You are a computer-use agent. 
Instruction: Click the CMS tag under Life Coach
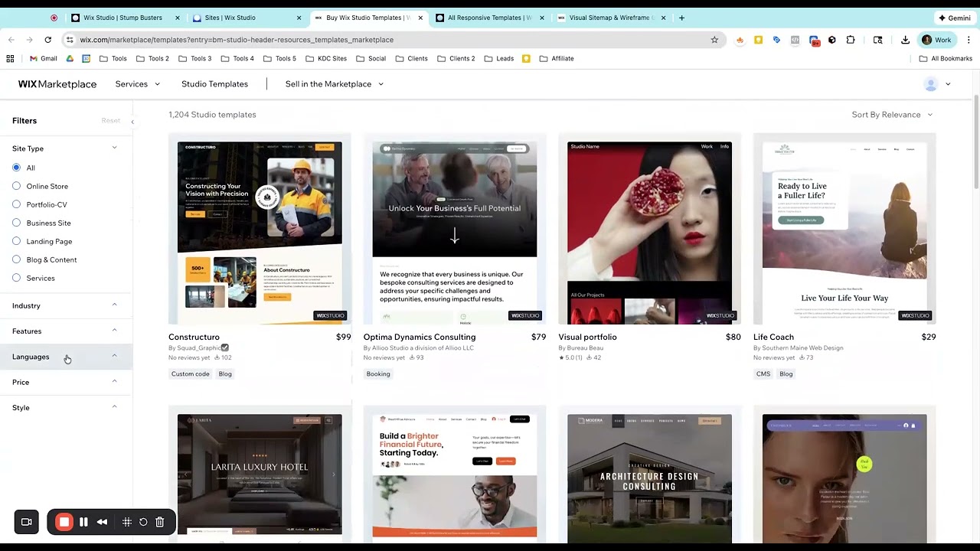coord(763,374)
